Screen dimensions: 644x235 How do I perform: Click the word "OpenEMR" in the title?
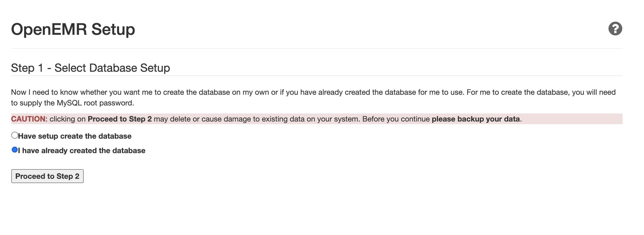coord(49,29)
